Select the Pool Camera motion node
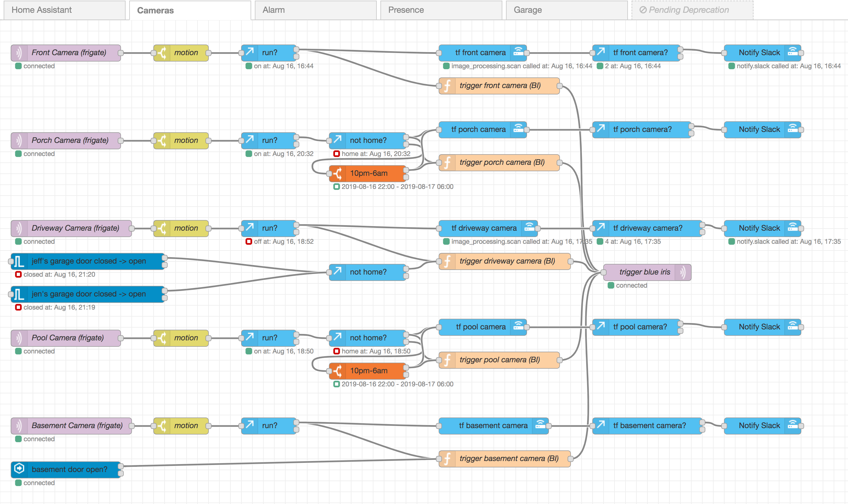The width and height of the screenshot is (848, 504). point(181,338)
